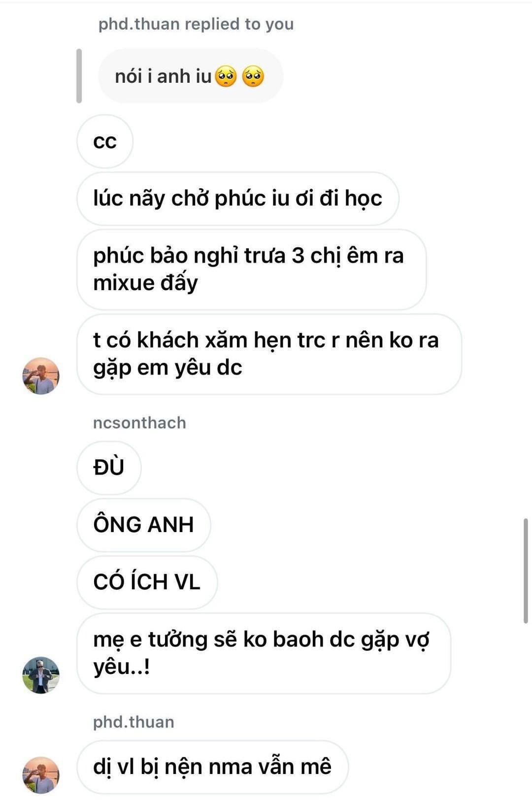Tap the gray reply indicator bar
532x809 pixels.
(79, 76)
